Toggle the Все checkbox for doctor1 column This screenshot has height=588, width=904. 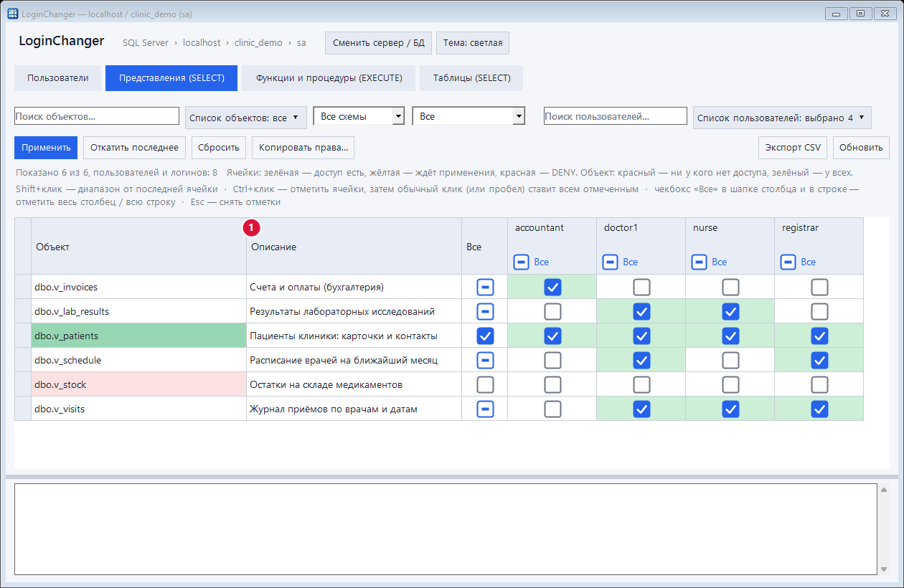click(611, 262)
